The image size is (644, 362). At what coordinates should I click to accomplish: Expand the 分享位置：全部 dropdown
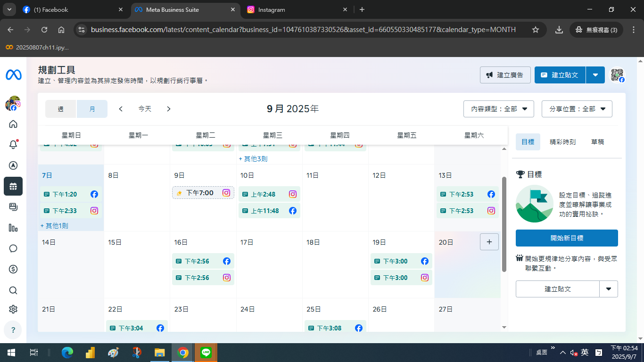click(577, 109)
